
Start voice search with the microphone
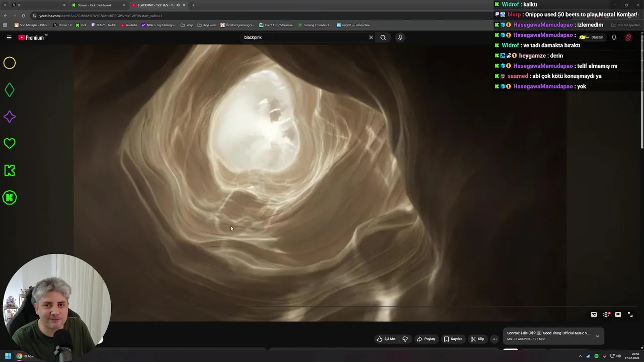coord(400,37)
